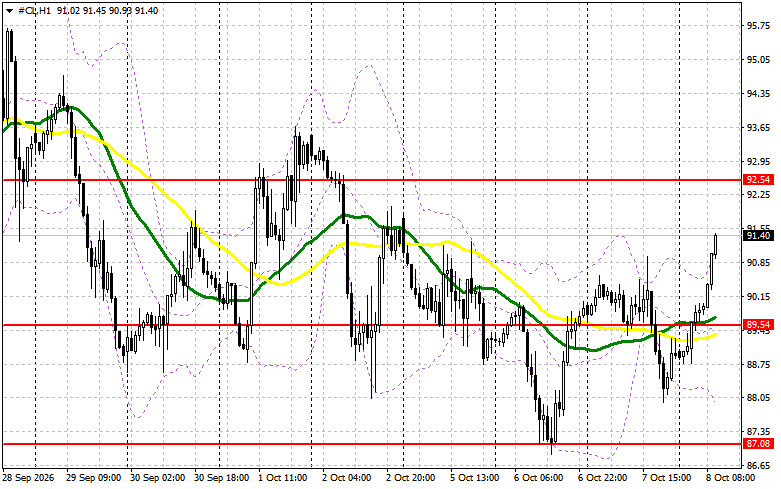Click the OHLC values 91.02 91.45 90.93 91.40
Screen dimensions: 781x489
pyautogui.click(x=108, y=10)
